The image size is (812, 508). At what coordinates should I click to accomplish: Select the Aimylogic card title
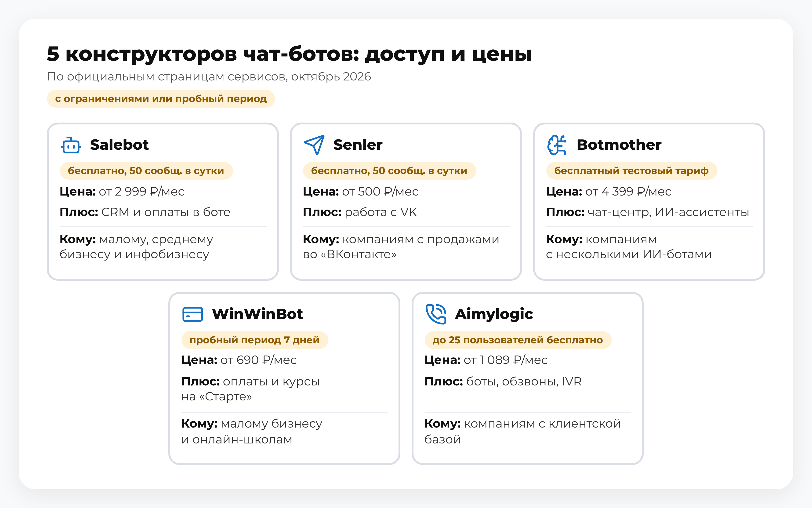494,315
